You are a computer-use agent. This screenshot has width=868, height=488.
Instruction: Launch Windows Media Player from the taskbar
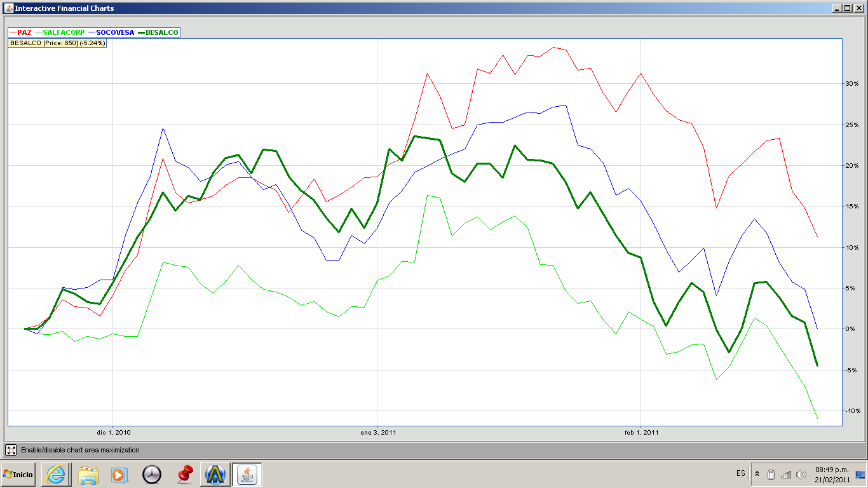click(x=119, y=474)
